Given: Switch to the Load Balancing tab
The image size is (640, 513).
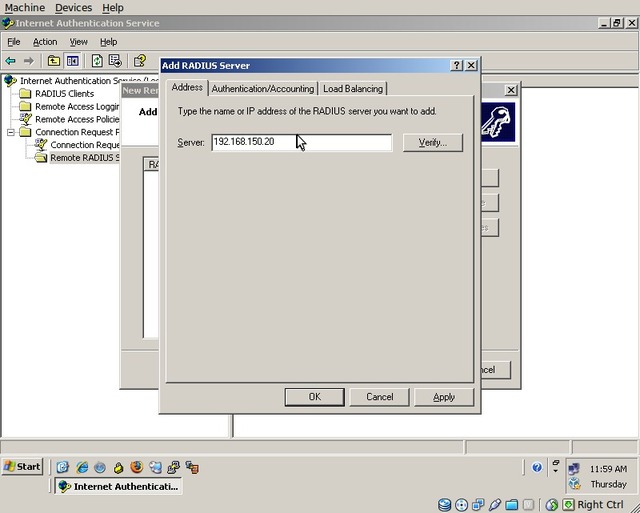Looking at the screenshot, I should coord(353,88).
